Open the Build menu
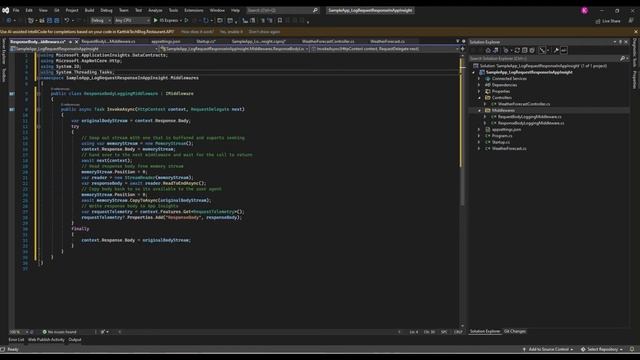This screenshot has height=360, width=640. tap(89, 10)
